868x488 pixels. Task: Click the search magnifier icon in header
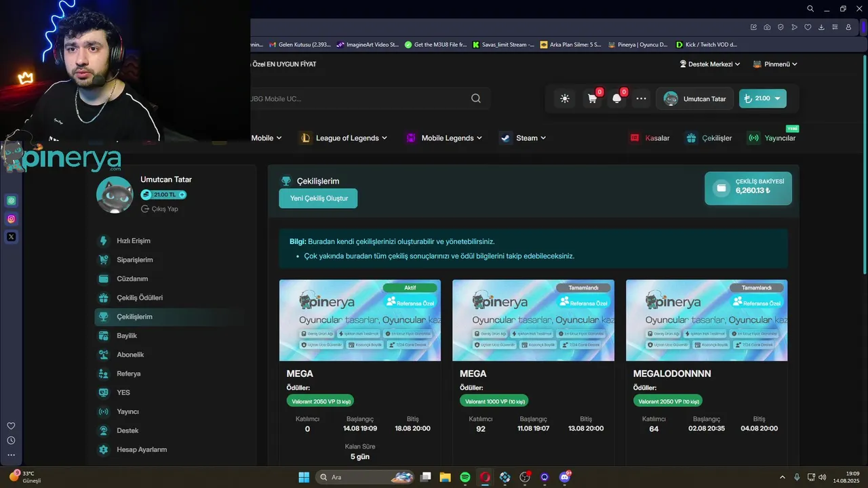[x=476, y=98]
